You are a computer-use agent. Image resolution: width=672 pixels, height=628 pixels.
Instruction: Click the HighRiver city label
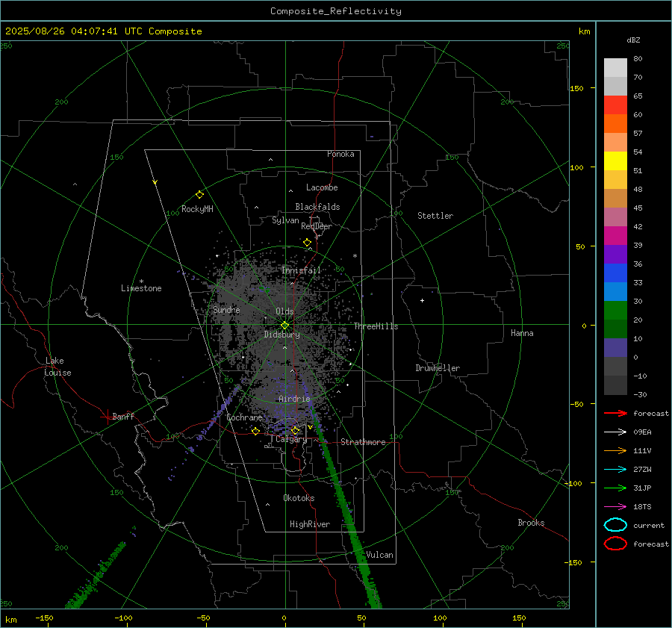pos(310,524)
